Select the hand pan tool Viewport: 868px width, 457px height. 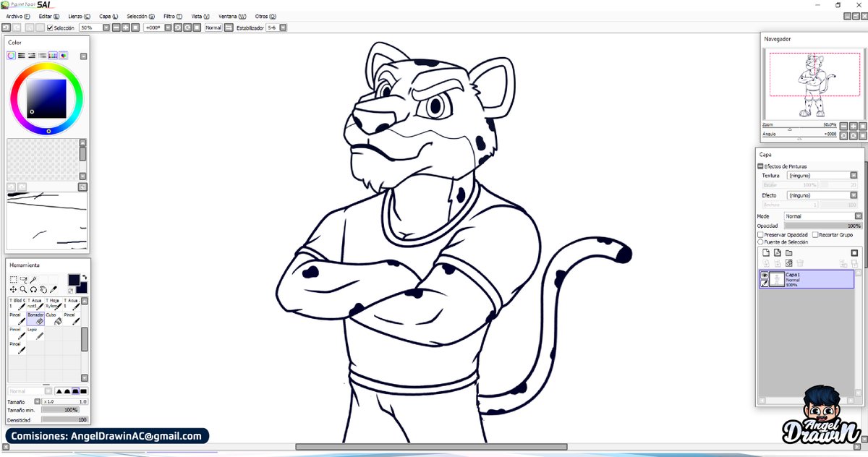(43, 290)
